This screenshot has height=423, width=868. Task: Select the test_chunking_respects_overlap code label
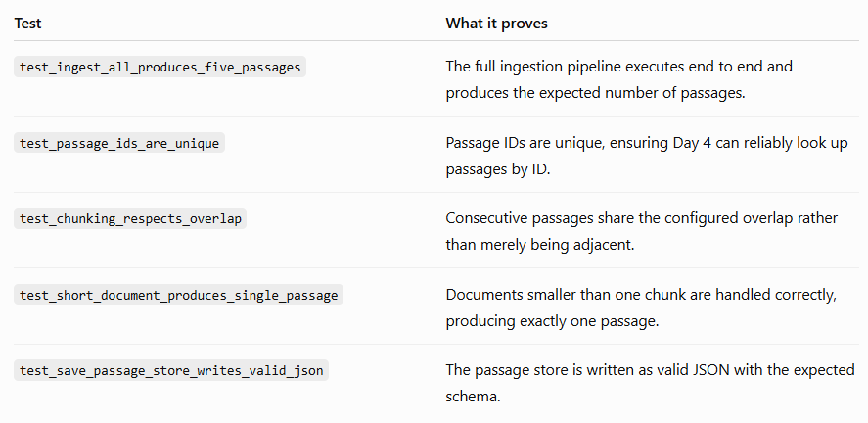[x=130, y=218]
